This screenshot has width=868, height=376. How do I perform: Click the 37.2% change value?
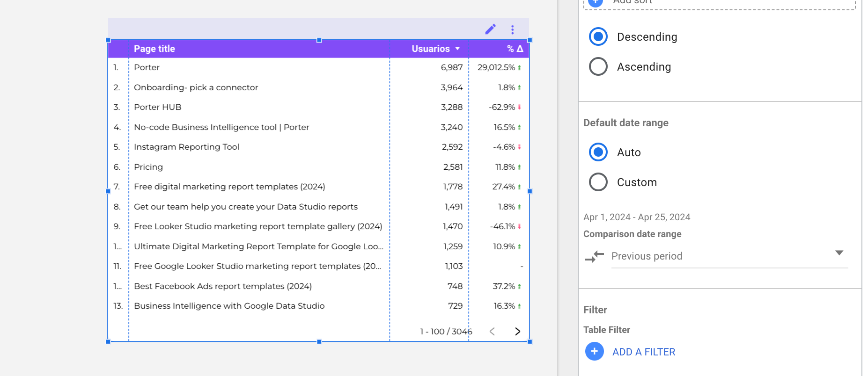click(x=504, y=286)
